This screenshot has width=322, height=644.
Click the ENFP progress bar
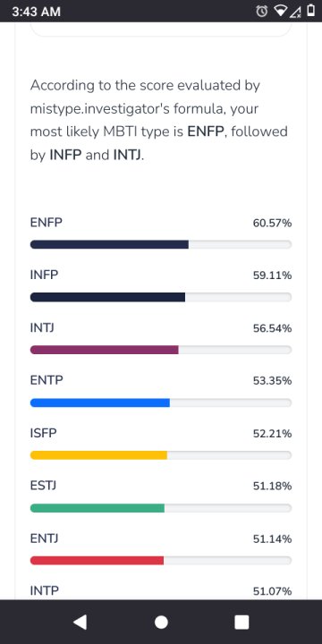pos(161,244)
